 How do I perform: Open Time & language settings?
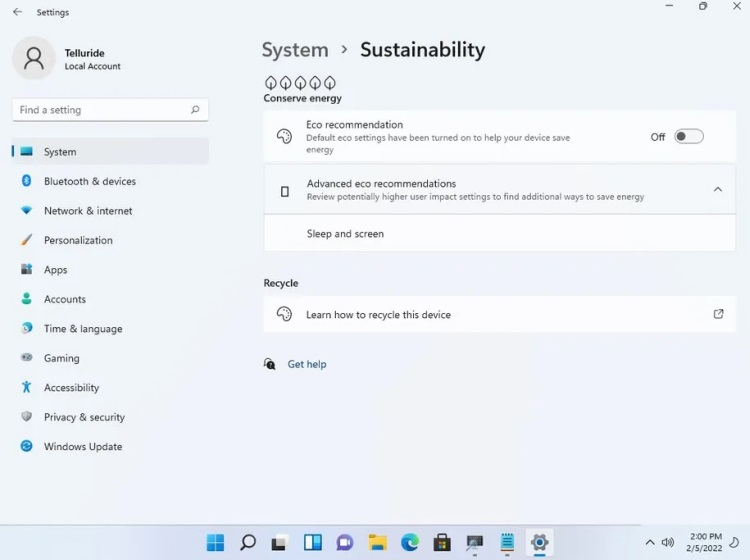pos(83,329)
